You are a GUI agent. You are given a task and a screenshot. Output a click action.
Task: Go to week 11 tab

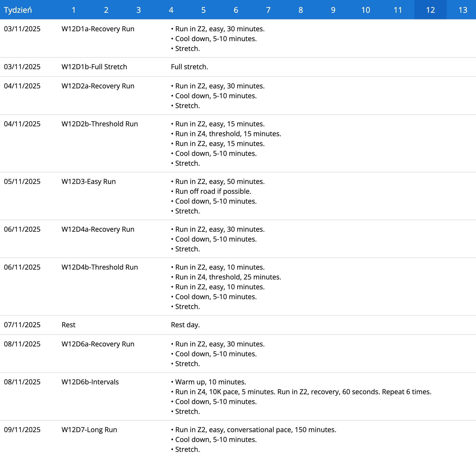398,10
